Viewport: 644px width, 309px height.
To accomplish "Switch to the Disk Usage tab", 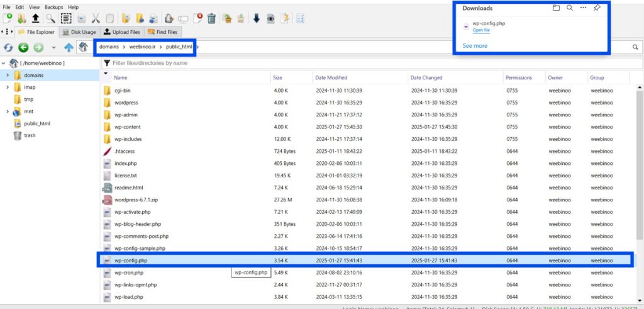I will point(80,32).
